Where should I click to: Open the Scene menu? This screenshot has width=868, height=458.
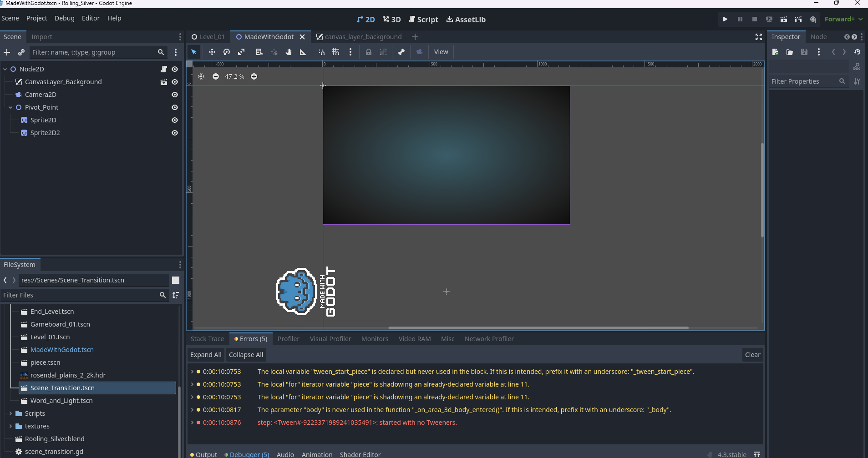(10, 18)
